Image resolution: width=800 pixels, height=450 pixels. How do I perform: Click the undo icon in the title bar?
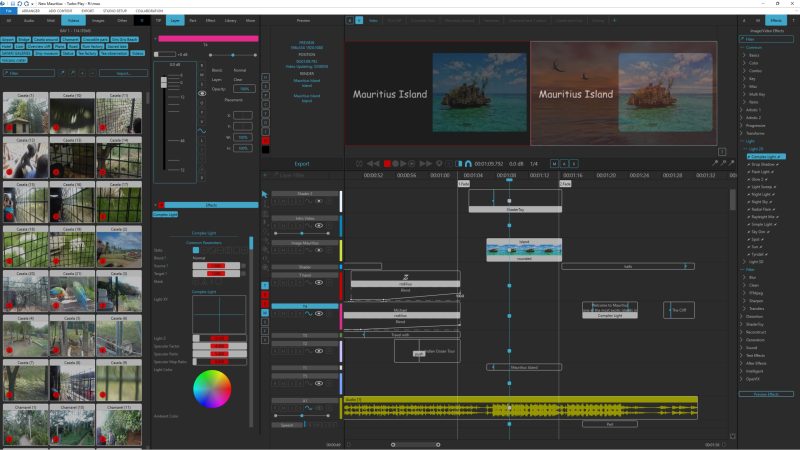tap(19, 3)
